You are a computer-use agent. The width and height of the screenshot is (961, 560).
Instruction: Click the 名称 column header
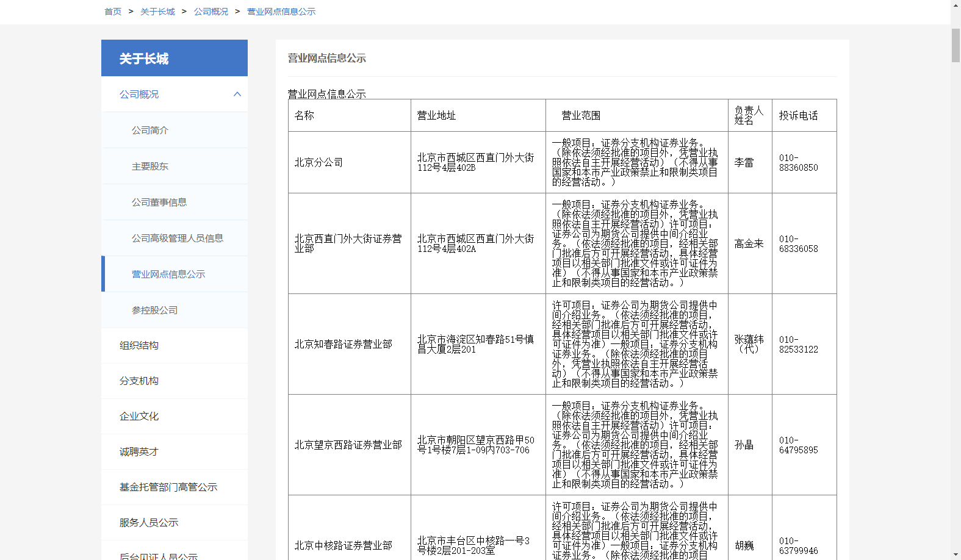point(350,115)
